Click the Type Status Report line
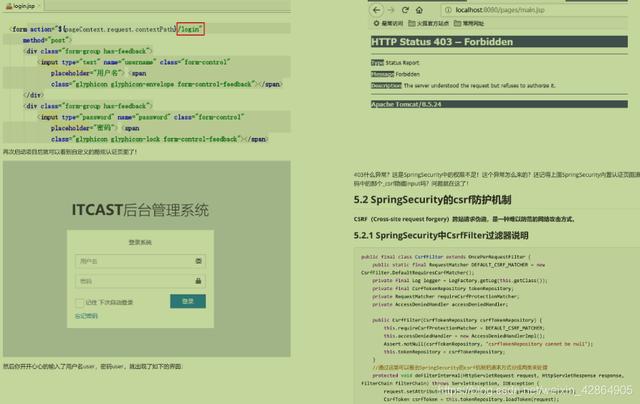The image size is (640, 404). point(395,63)
